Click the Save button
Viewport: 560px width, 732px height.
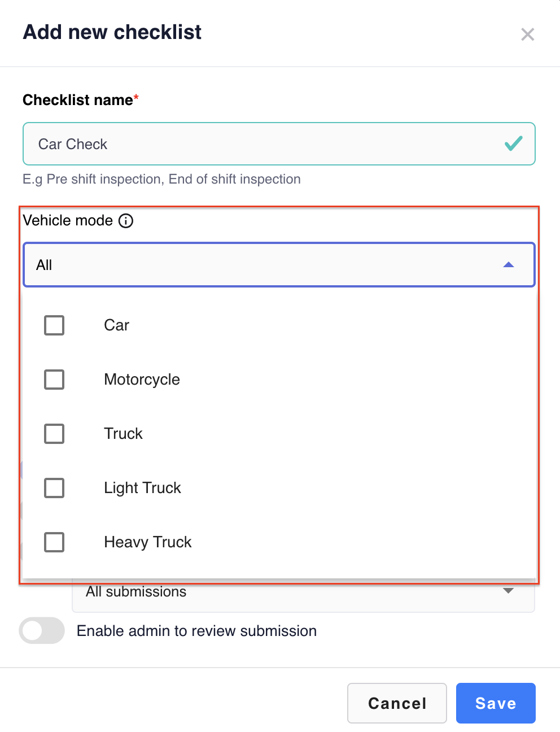click(496, 703)
